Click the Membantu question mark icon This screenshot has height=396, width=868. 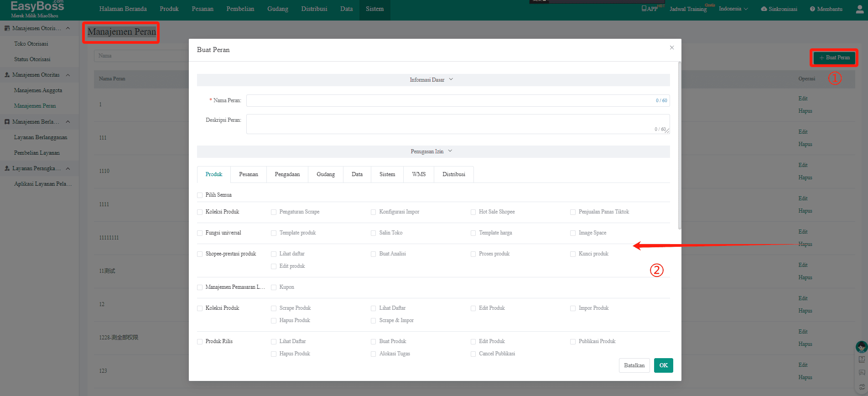pyautogui.click(x=812, y=9)
